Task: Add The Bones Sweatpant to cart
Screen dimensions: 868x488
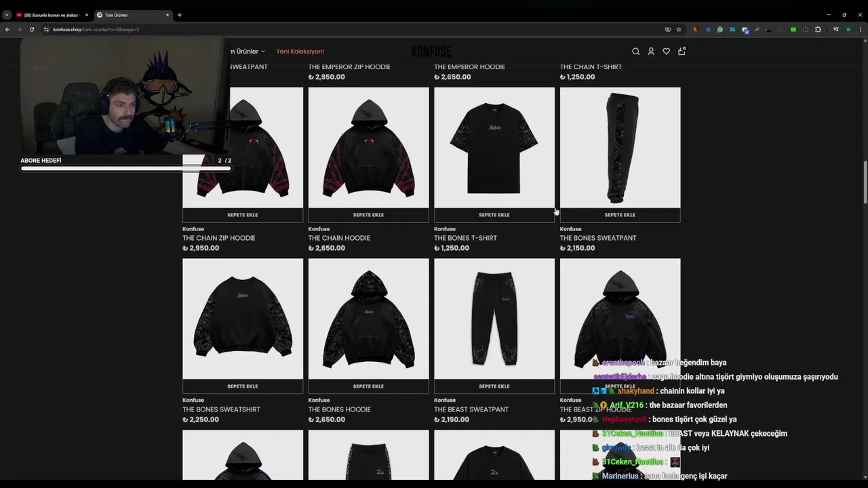Action: 620,215
